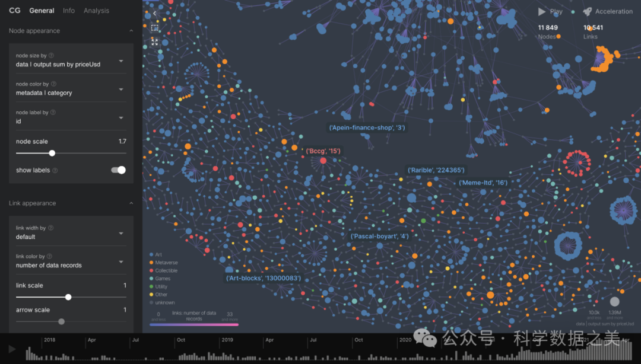Click the ('Rarible', '224365') node label
Screen dimensions: 641x364
coord(436,171)
